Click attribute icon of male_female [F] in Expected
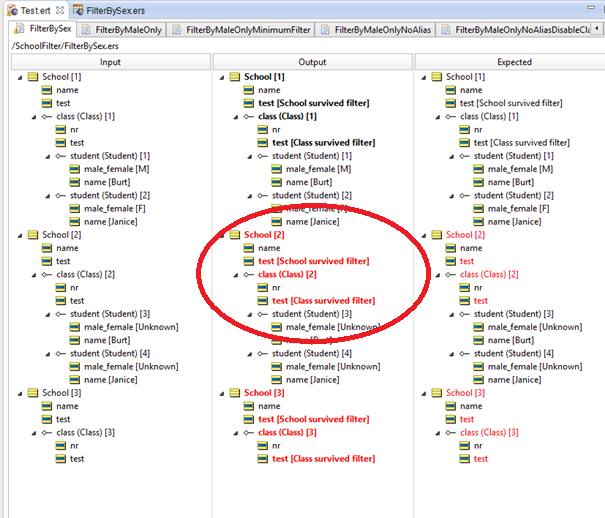 [x=478, y=209]
